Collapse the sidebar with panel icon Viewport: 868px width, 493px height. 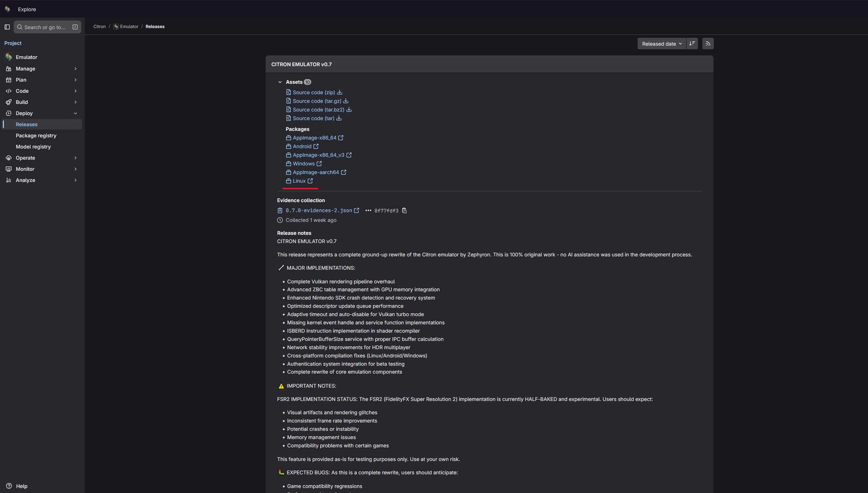(7, 27)
